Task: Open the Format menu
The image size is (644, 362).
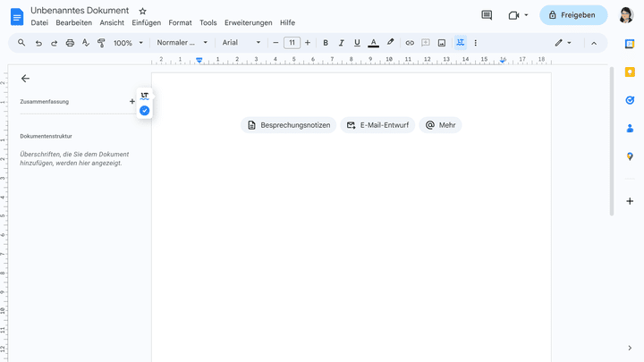Action: (180, 22)
